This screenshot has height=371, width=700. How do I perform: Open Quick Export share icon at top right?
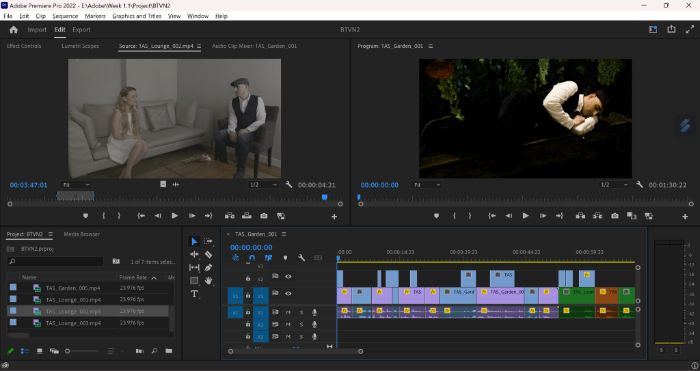(x=671, y=29)
